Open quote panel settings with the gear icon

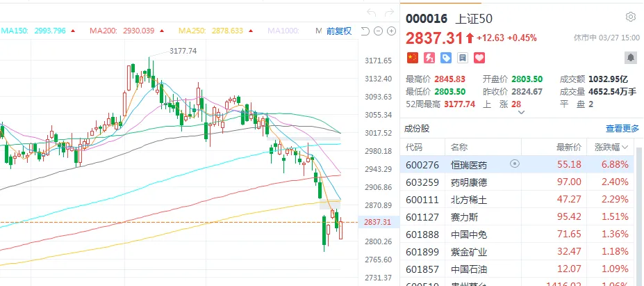[x=630, y=17]
